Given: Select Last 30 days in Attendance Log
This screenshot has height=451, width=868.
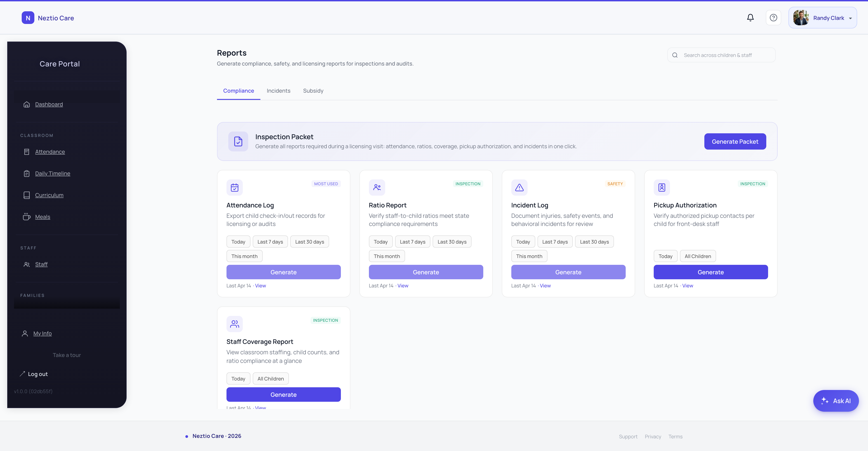Looking at the screenshot, I should (x=309, y=242).
